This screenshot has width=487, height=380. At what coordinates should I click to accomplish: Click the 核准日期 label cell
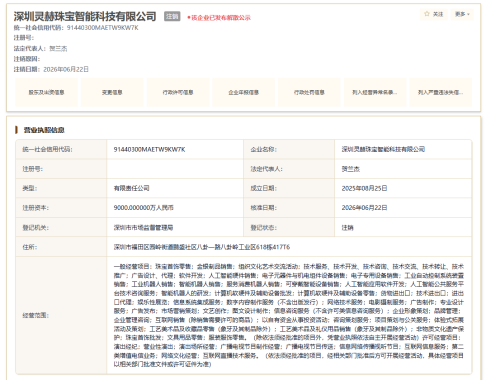click(x=289, y=208)
